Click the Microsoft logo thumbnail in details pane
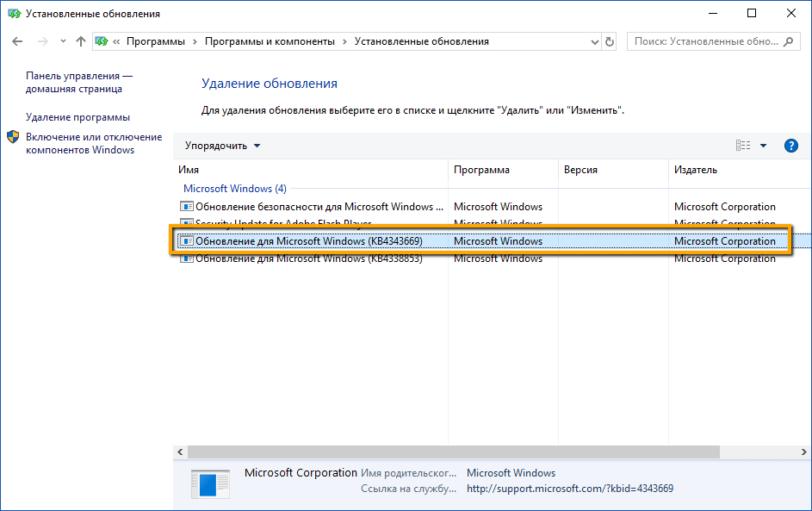This screenshot has height=511, width=812. pos(210,483)
